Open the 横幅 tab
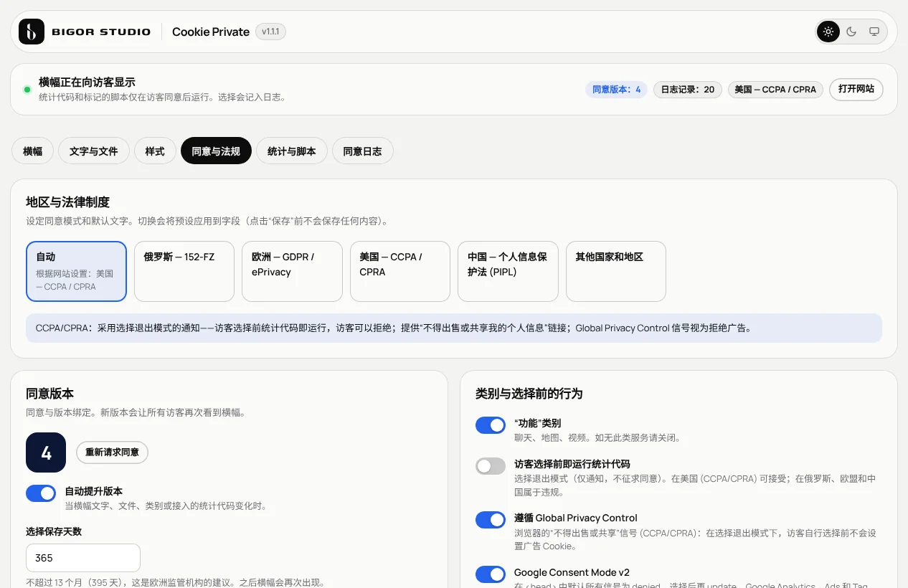The image size is (908, 588). 32,151
